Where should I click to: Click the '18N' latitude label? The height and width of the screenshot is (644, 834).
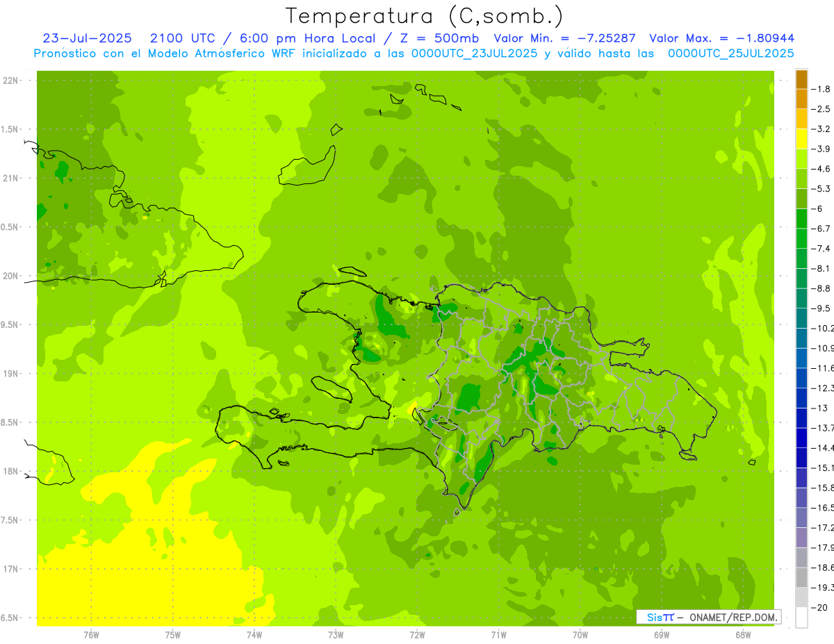tap(11, 472)
